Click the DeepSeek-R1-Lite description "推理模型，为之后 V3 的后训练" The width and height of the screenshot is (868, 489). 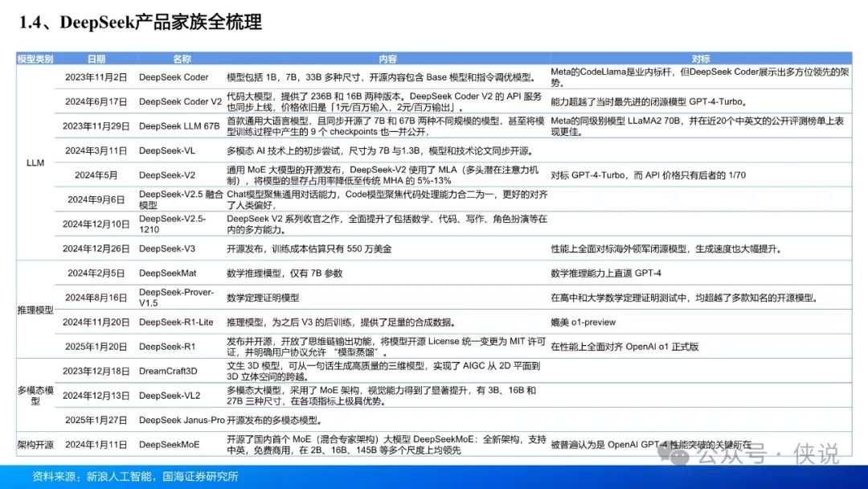click(x=342, y=322)
